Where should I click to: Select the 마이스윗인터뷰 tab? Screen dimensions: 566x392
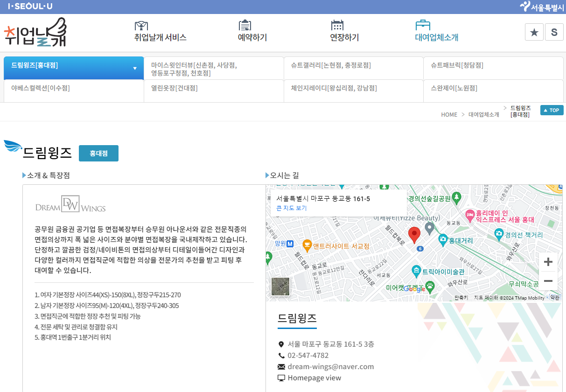[214, 69]
